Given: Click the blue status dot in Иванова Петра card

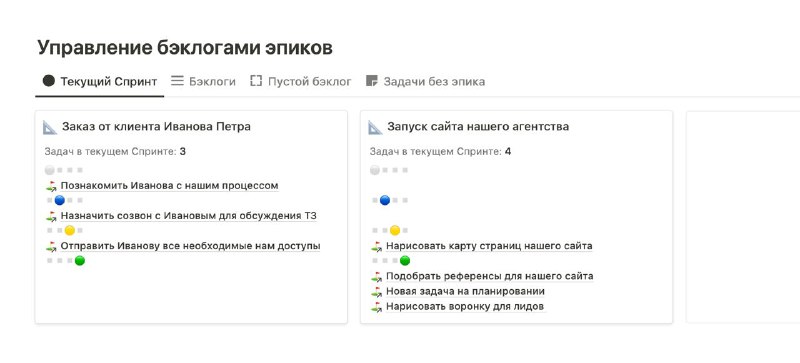Looking at the screenshot, I should (x=60, y=201).
